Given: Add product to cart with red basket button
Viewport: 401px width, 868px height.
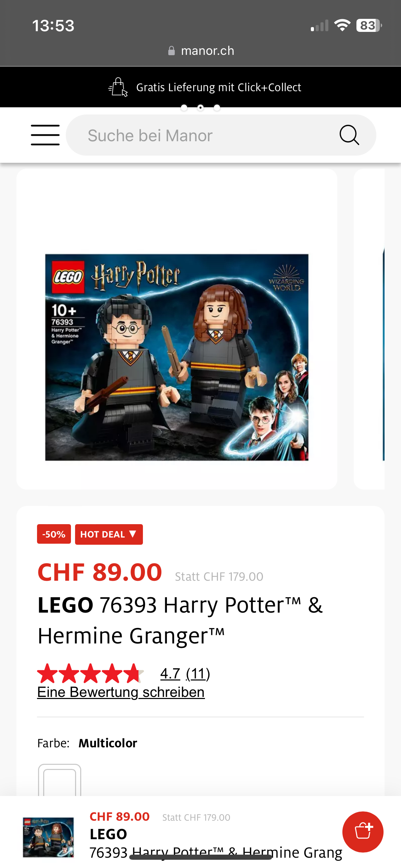Looking at the screenshot, I should [x=363, y=832].
